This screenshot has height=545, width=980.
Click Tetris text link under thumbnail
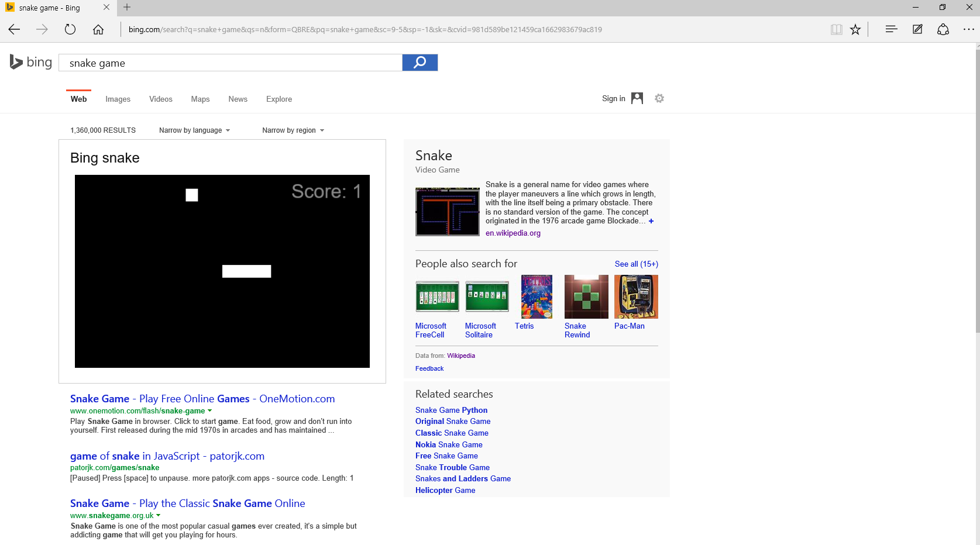click(524, 326)
